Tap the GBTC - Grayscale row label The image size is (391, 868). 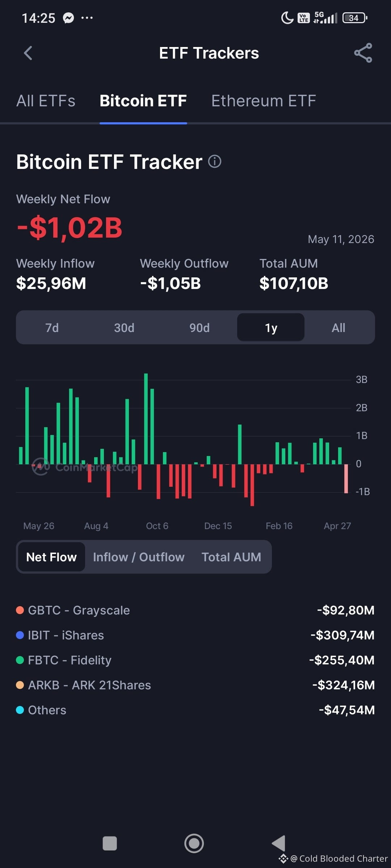[x=79, y=610]
